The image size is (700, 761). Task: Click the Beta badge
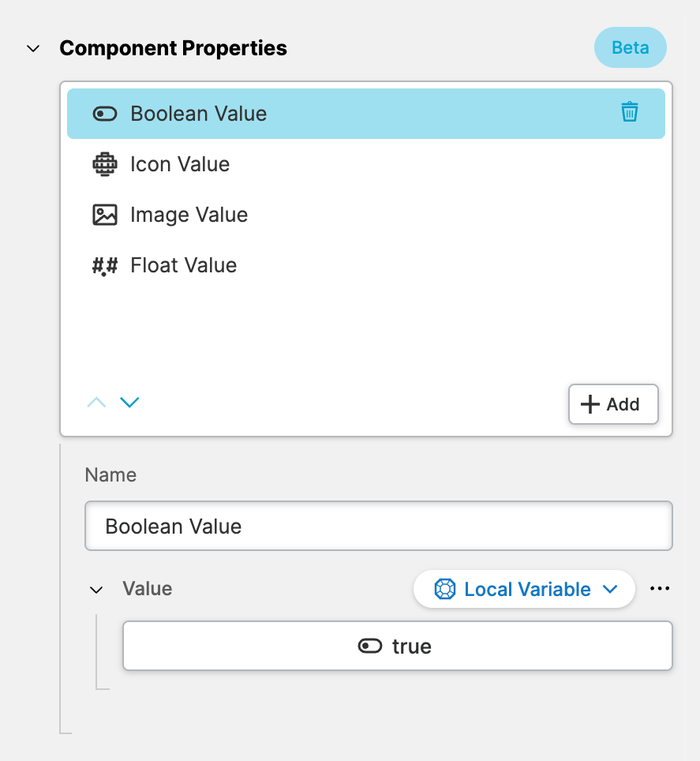(630, 47)
